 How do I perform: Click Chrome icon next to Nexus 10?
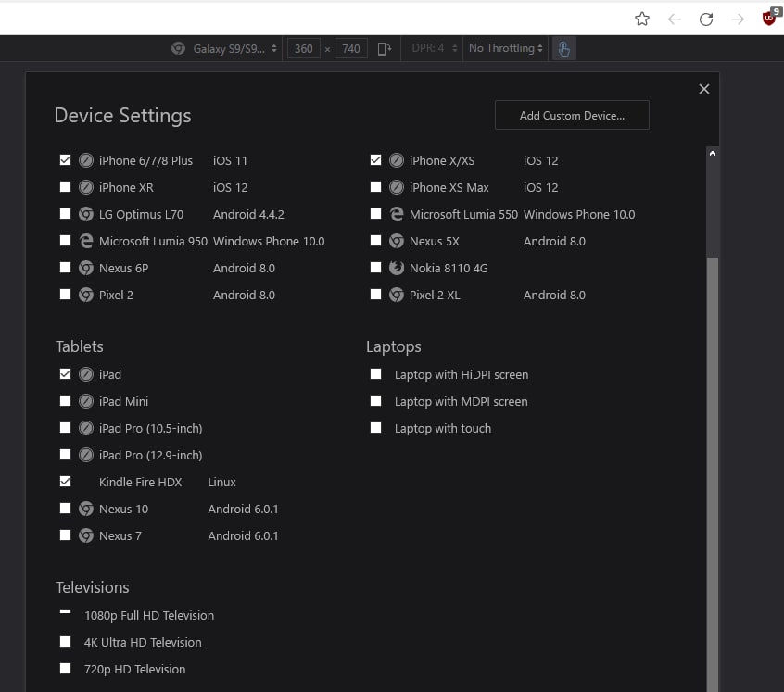click(x=86, y=510)
